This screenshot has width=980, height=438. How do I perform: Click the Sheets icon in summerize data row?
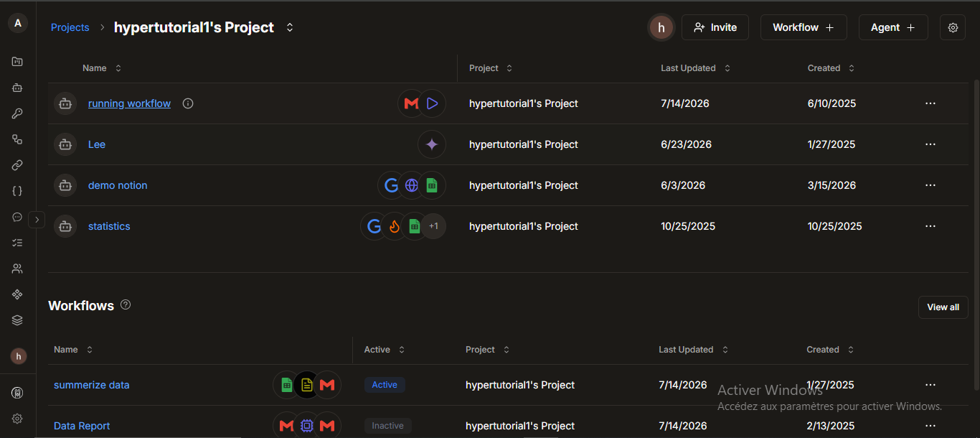[287, 385]
